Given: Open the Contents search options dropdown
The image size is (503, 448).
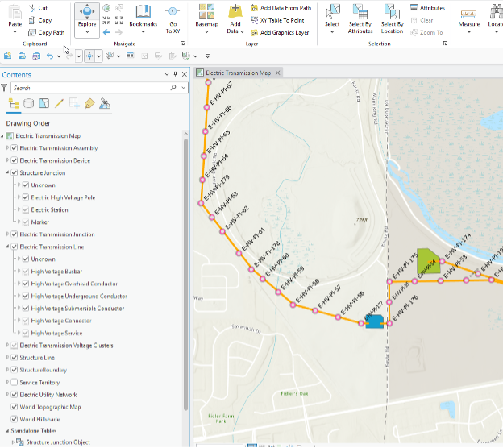Looking at the screenshot, I should [184, 88].
